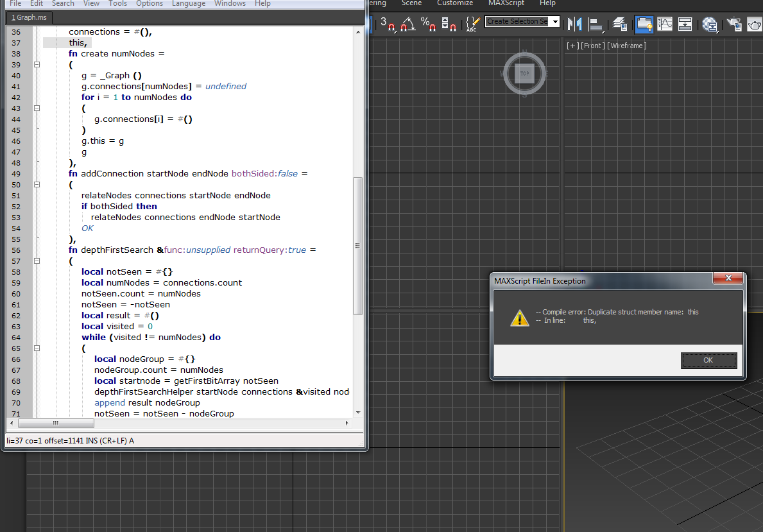Click 'fn create numNodes =' line
Image resolution: width=763 pixels, height=532 pixels.
coord(116,53)
